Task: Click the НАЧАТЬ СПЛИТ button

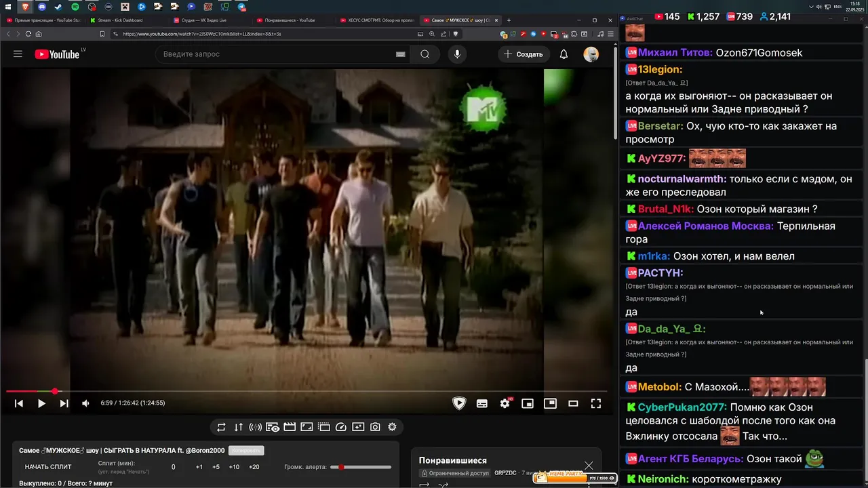Action: point(48,467)
